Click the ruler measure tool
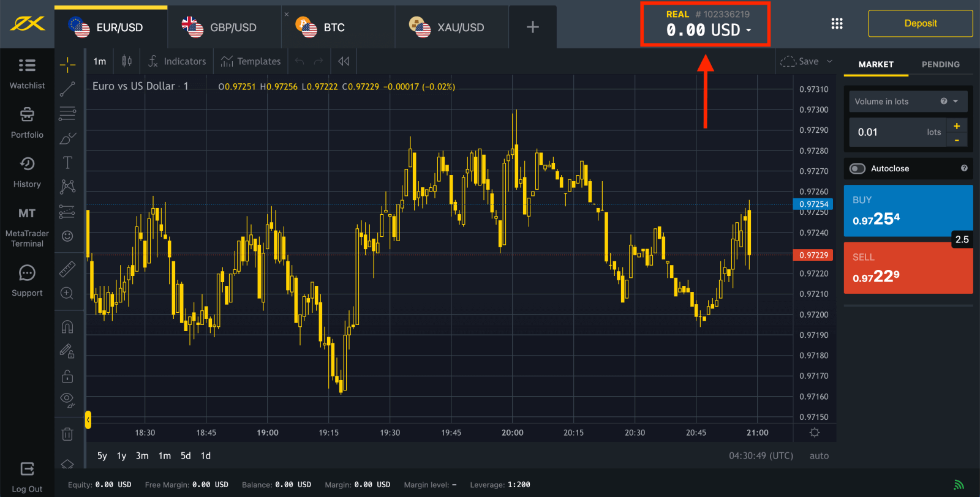 (67, 269)
